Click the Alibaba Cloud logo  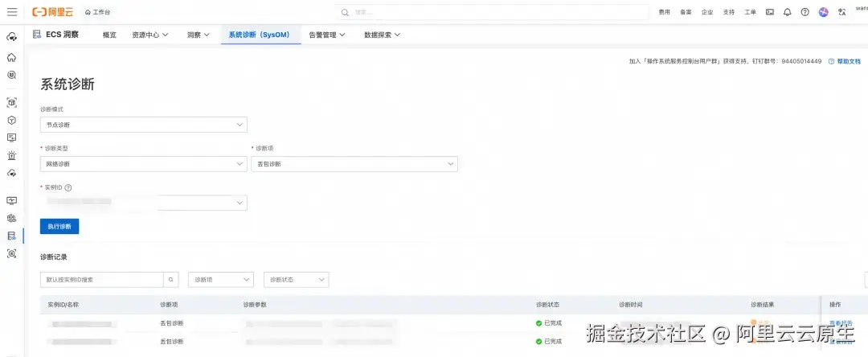tap(52, 12)
